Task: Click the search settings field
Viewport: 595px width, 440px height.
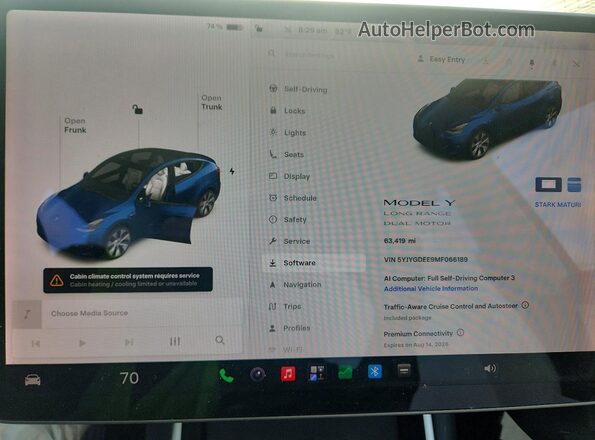Action: (302, 55)
